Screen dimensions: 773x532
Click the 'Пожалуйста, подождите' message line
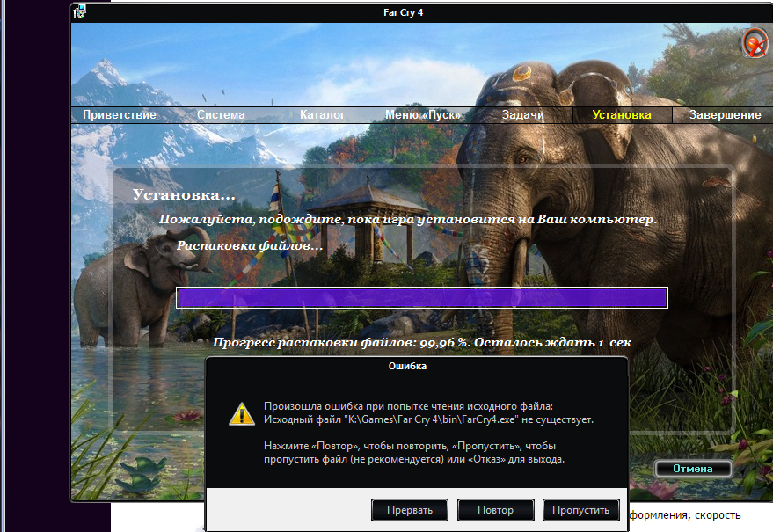point(408,220)
